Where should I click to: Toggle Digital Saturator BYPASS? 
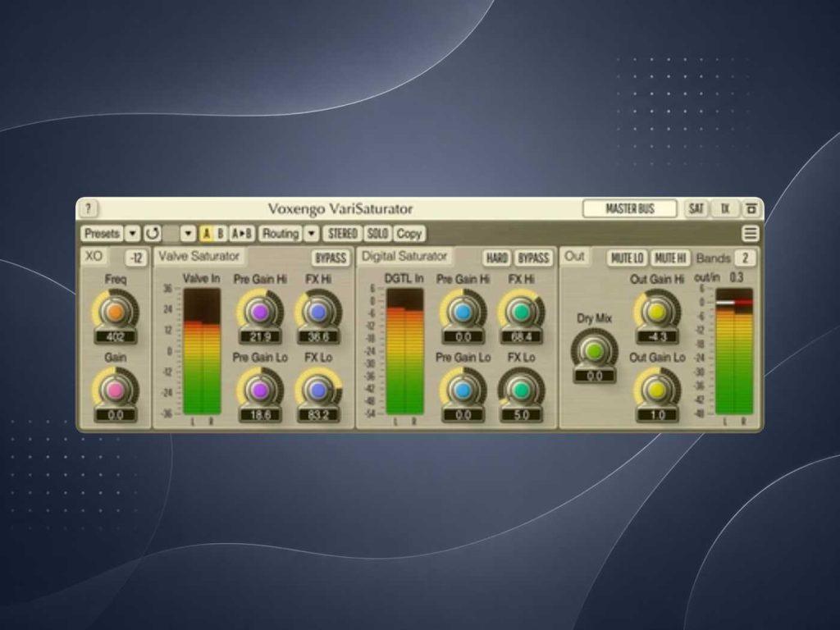[533, 258]
